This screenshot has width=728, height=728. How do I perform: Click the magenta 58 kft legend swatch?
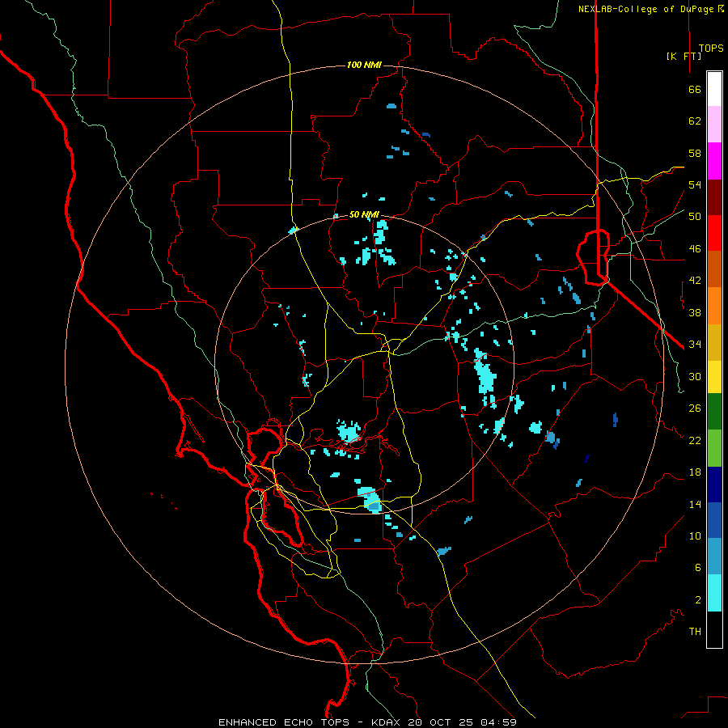pos(714,161)
